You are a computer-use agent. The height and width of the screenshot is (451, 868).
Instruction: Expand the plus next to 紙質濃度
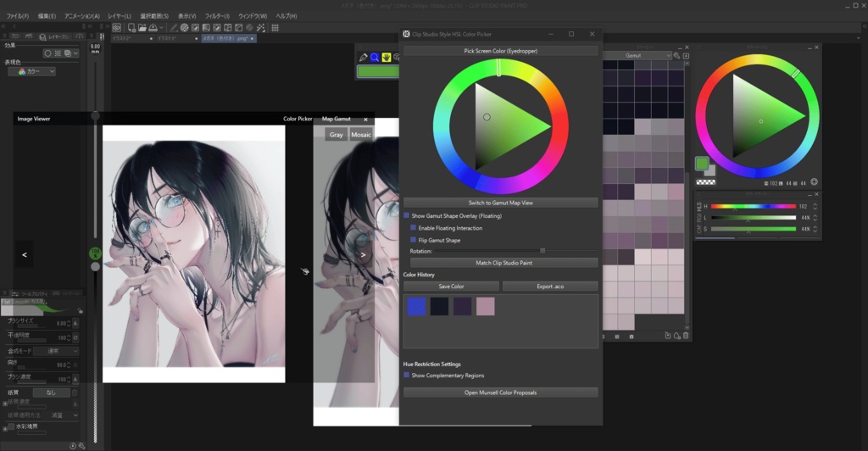(5, 403)
